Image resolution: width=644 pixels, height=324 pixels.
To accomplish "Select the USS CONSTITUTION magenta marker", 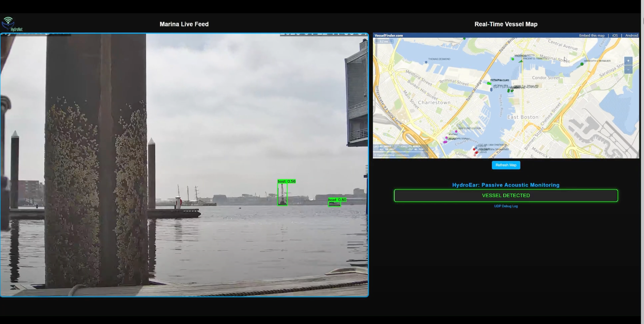I will [x=456, y=131].
